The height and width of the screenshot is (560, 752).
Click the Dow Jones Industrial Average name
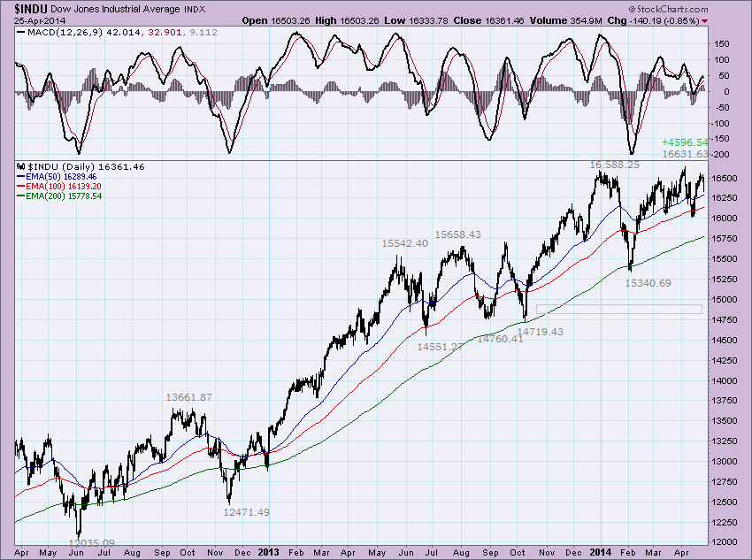115,9
